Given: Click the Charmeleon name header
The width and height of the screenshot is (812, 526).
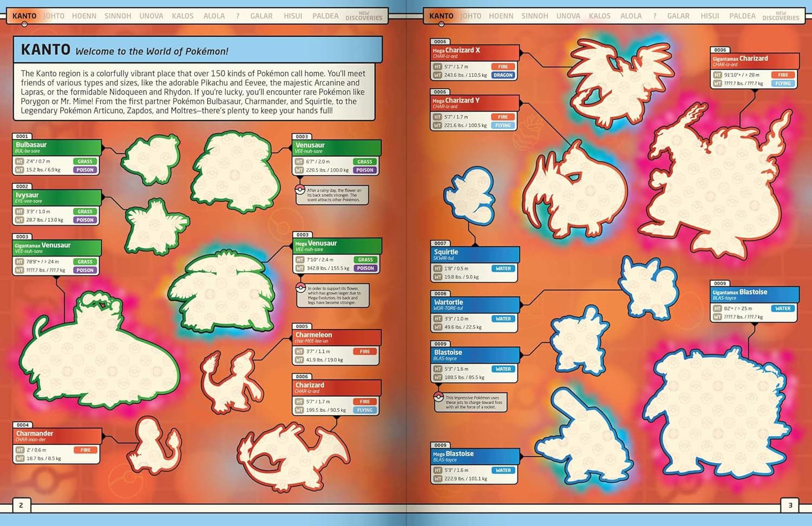Looking at the screenshot, I should [337, 337].
